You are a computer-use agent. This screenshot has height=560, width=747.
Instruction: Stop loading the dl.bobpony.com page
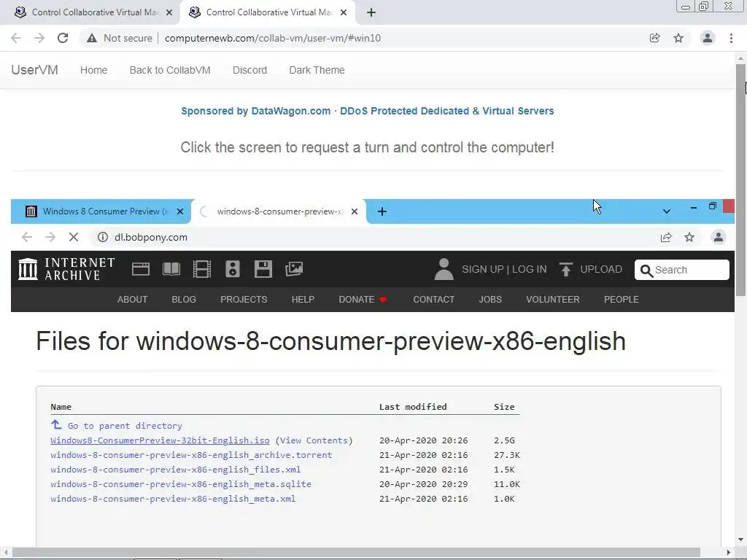pyautogui.click(x=74, y=237)
